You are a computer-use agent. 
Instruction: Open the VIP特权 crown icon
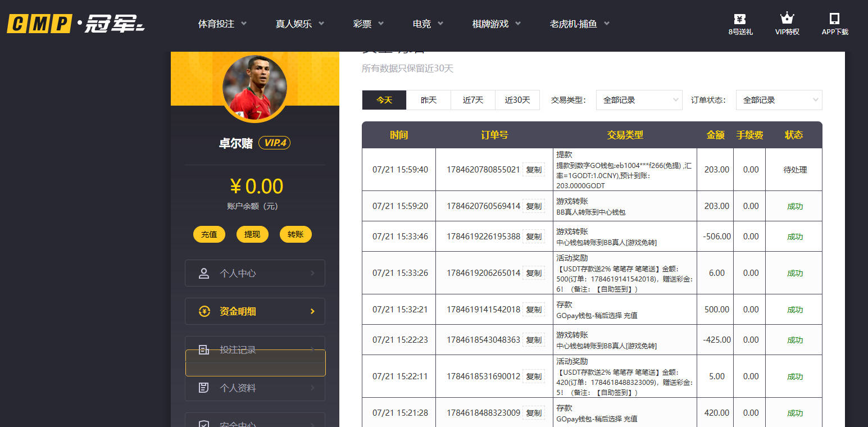pyautogui.click(x=787, y=19)
